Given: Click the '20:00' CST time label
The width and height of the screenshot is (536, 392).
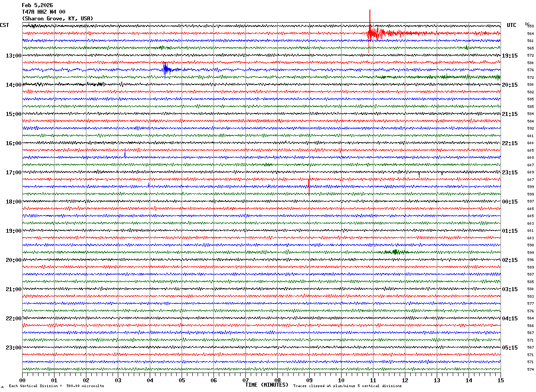Looking at the screenshot, I should (x=14, y=260).
